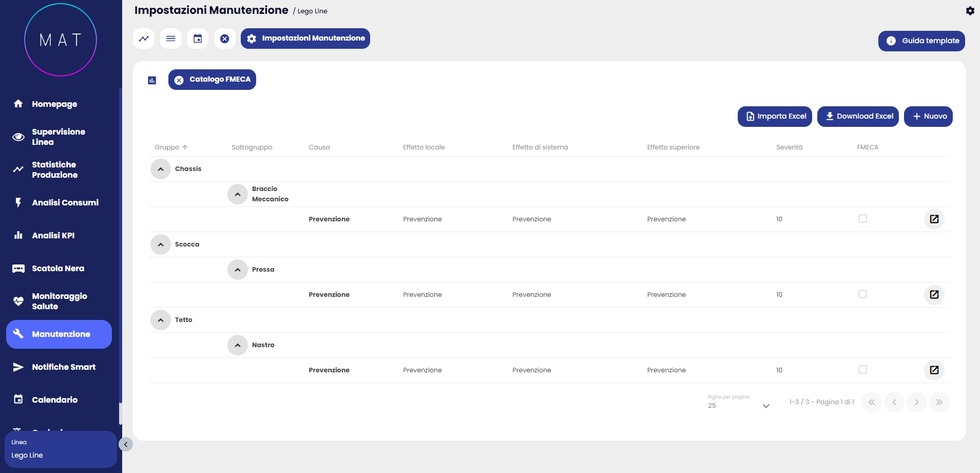Viewport: 980px width, 473px height.
Task: Go to Analisi KPI in sidebar
Action: [53, 236]
